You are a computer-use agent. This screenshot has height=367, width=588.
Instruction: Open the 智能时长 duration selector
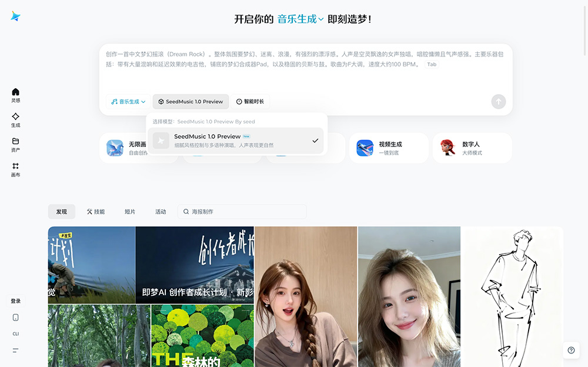tap(250, 102)
